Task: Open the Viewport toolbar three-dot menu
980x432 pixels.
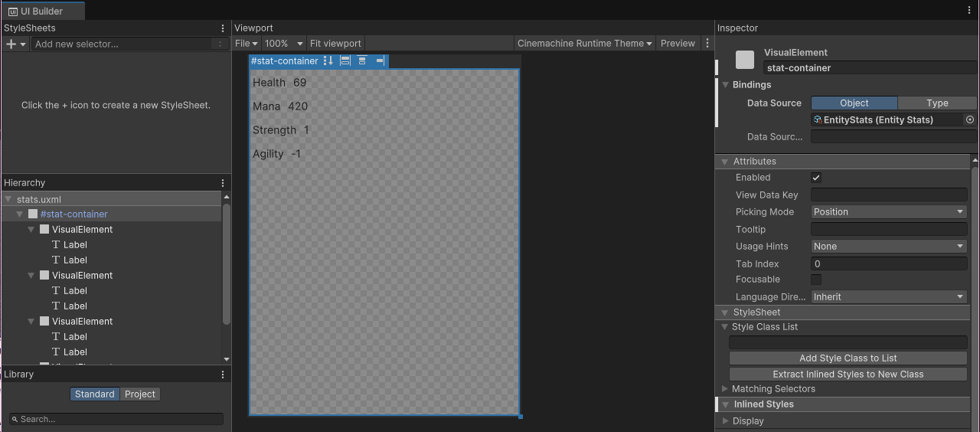Action: (707, 44)
